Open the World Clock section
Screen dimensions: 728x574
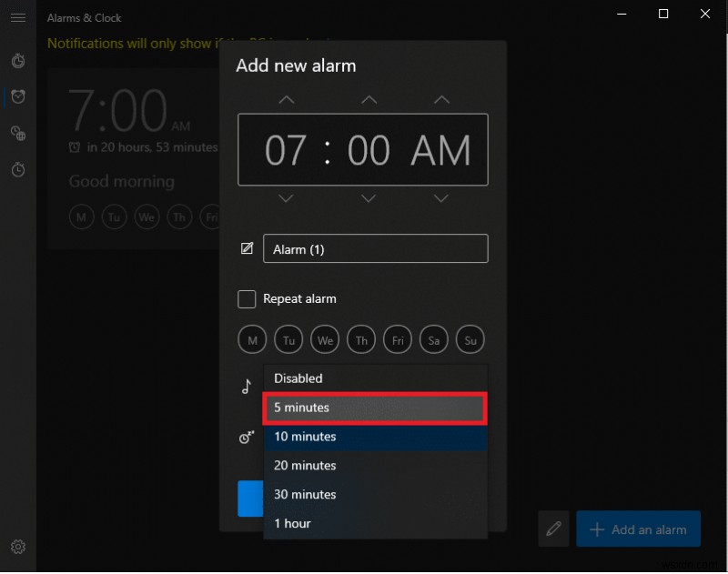pyautogui.click(x=18, y=133)
